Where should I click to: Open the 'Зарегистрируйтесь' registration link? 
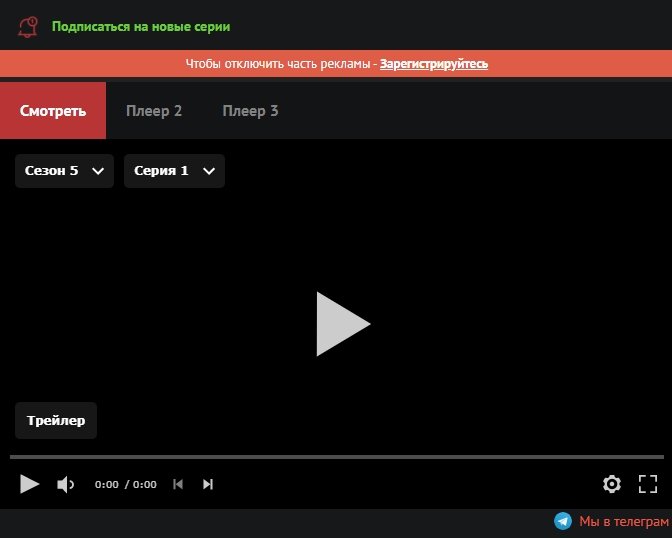434,64
